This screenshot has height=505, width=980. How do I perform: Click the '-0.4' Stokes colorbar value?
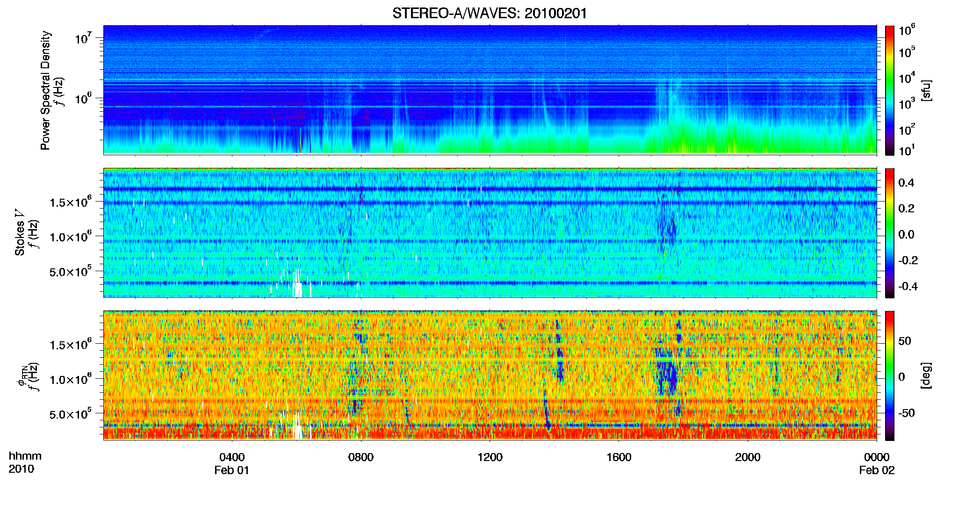tap(908, 286)
